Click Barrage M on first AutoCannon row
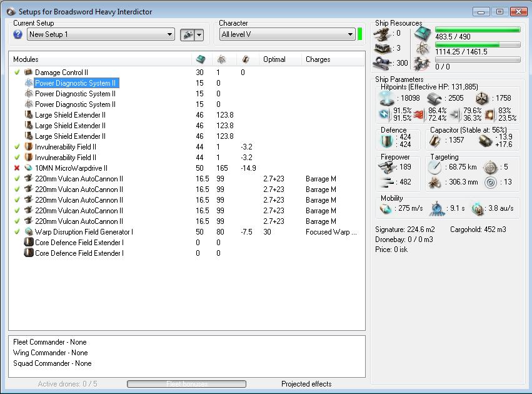The width and height of the screenshot is (532, 394). coord(321,179)
